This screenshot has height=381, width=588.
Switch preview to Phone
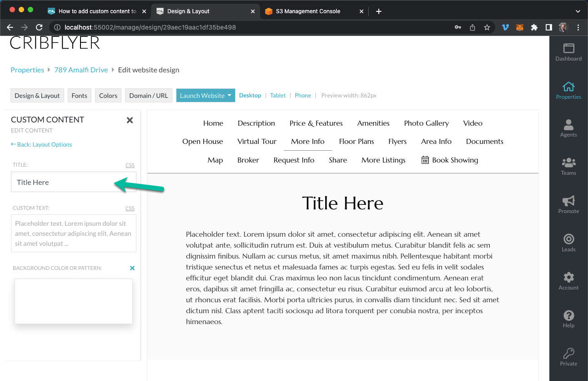[x=303, y=96]
